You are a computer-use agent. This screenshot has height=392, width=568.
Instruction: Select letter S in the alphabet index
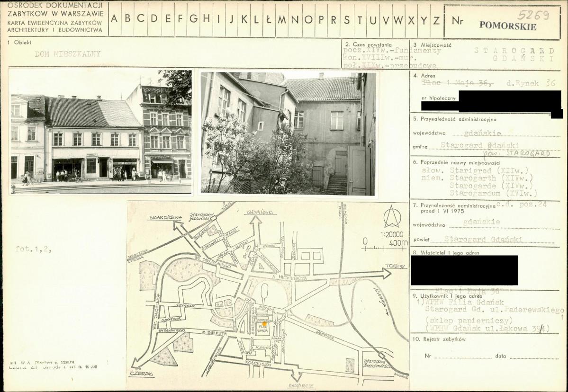(346, 19)
